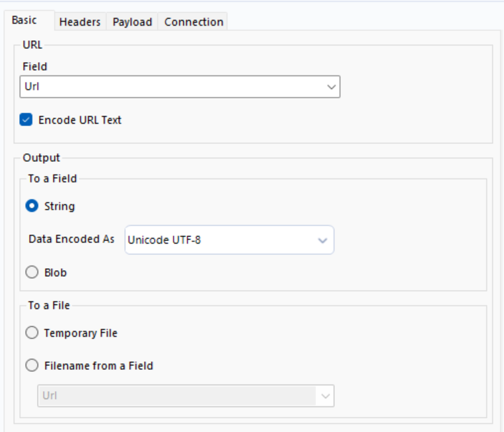504x432 pixels.
Task: Expand the URL Field dropdown arrow
Action: point(331,87)
